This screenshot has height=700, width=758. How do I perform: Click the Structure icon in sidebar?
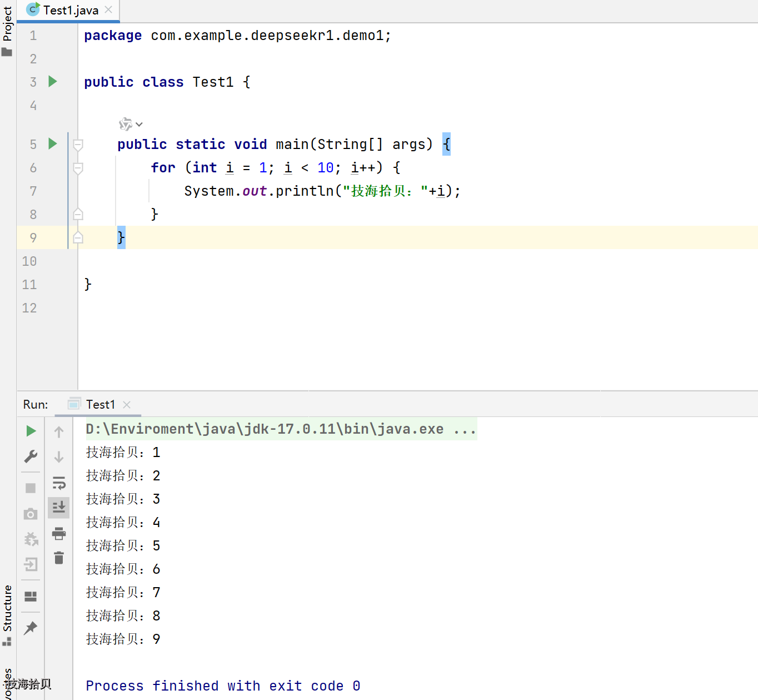tap(7, 642)
